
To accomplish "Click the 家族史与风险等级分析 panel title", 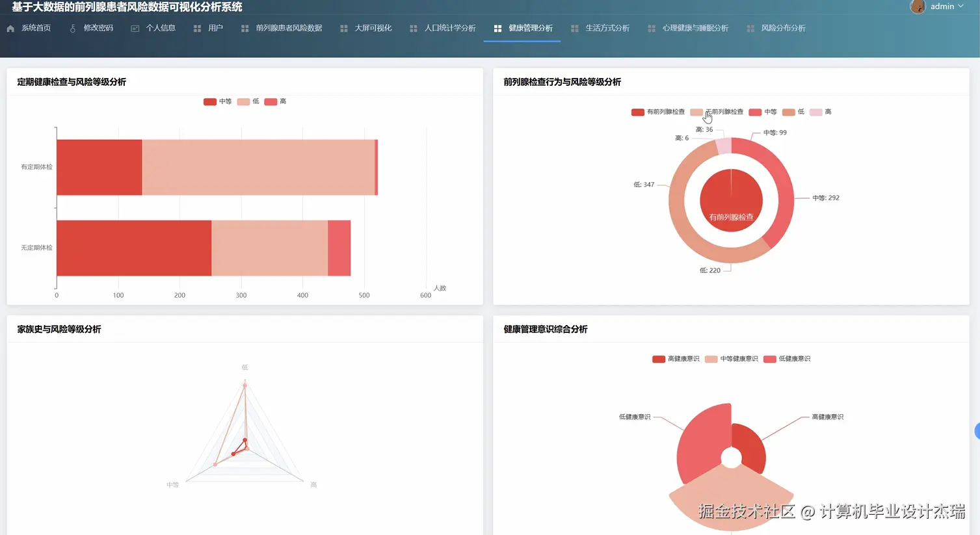I will pos(59,330).
